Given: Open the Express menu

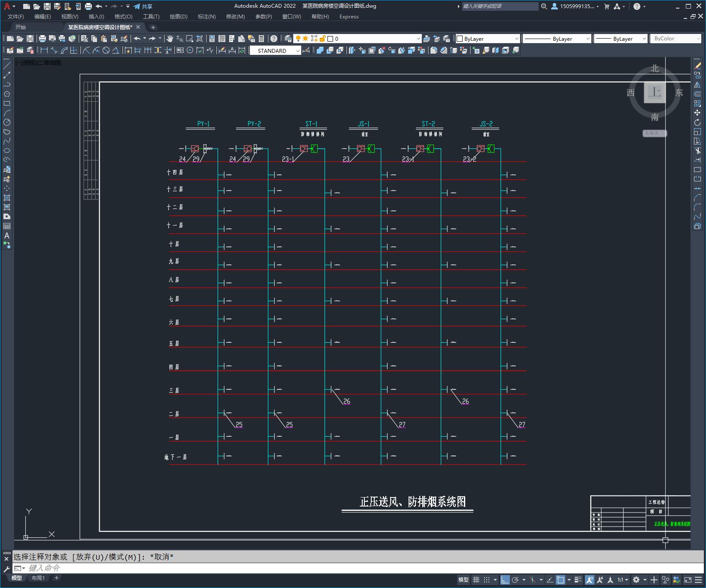Looking at the screenshot, I should pos(349,16).
